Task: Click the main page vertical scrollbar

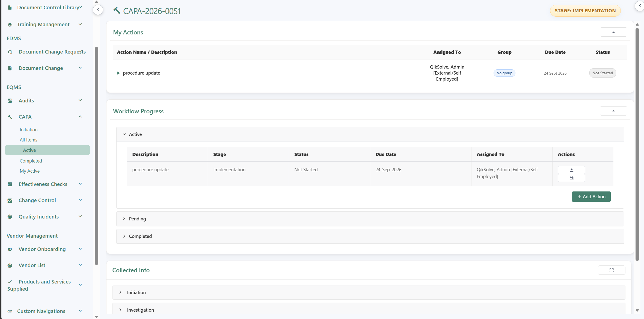Action: tap(637, 145)
